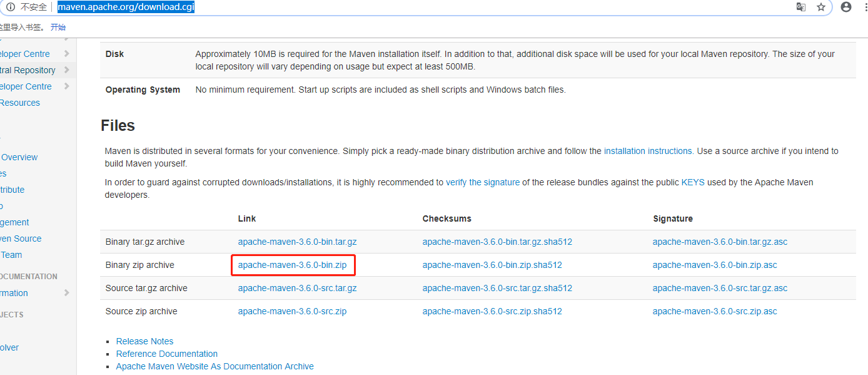868x375 pixels.
Task: Open apache-maven-3.6.0-src.zip.asc signature
Action: point(715,311)
